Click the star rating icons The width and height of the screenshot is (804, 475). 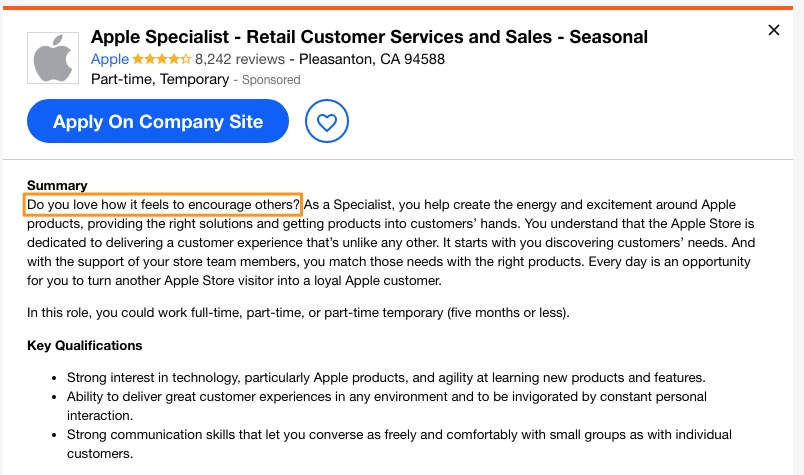[x=162, y=59]
